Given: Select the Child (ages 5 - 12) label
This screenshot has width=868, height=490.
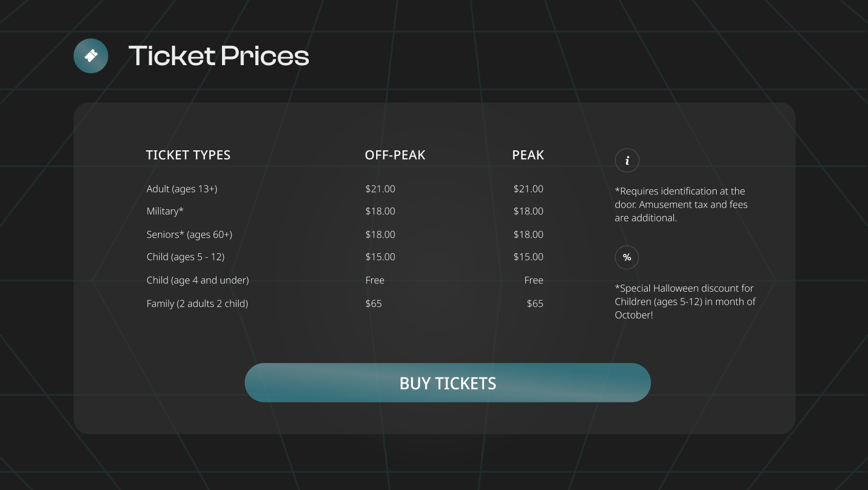Looking at the screenshot, I should pyautogui.click(x=185, y=257).
